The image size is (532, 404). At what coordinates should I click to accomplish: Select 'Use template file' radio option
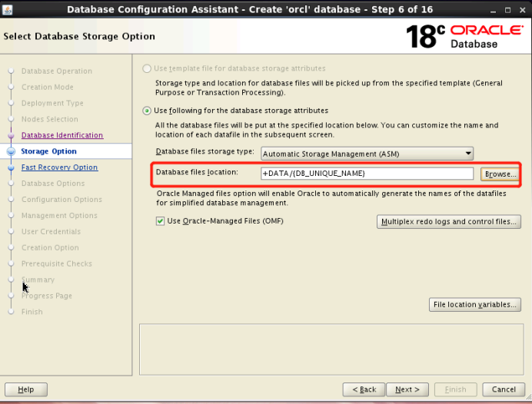pyautogui.click(x=147, y=68)
